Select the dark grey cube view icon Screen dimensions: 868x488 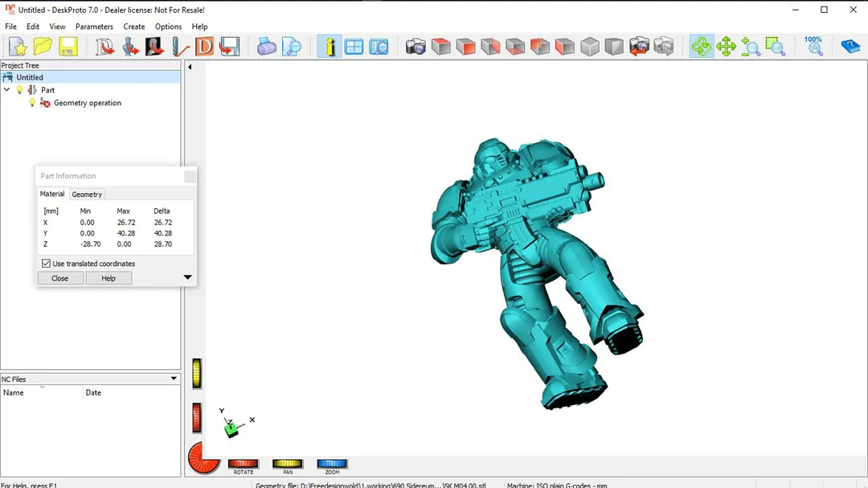click(614, 47)
